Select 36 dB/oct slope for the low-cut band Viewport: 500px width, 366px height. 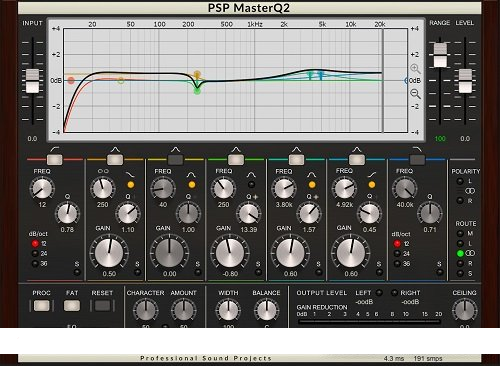35,264
